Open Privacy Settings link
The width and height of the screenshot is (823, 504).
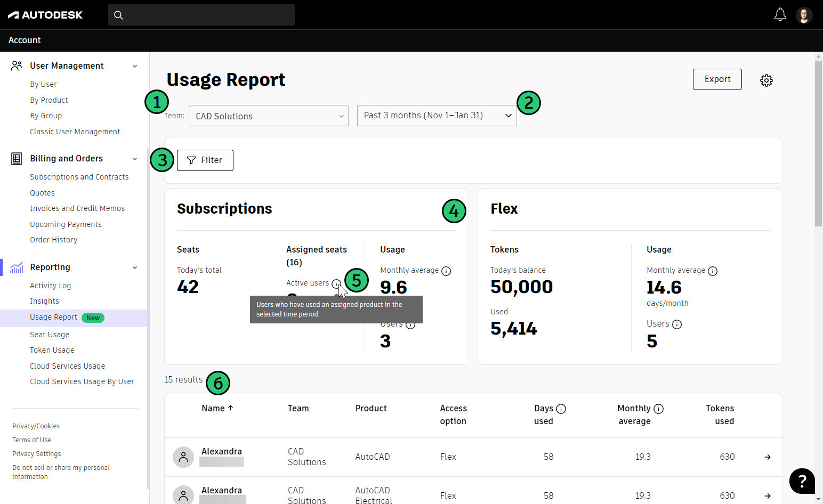pyautogui.click(x=37, y=454)
